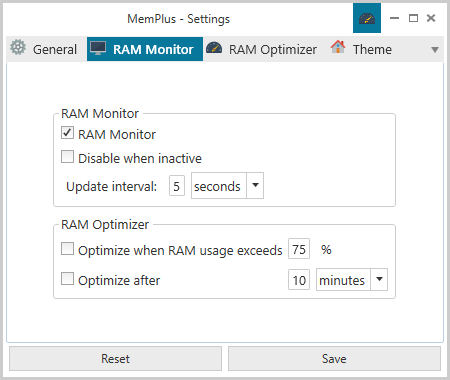
Task: Click the Reset button
Action: (115, 359)
